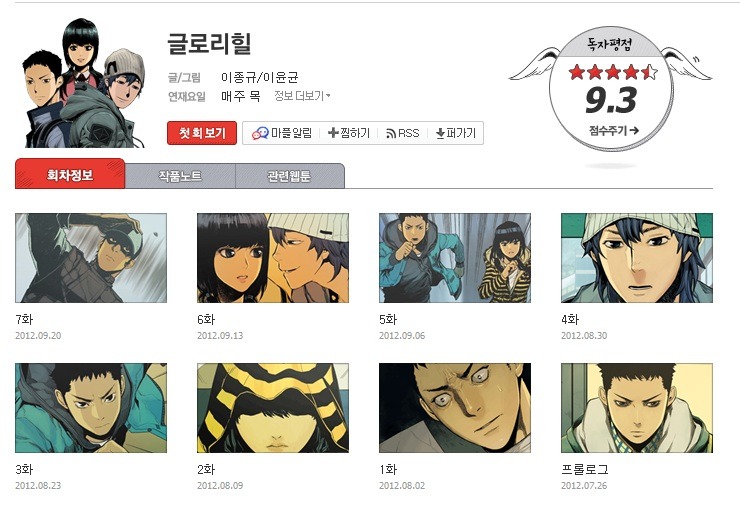
Task: Click the 글로리힐 character cover artwork
Action: tap(84, 83)
